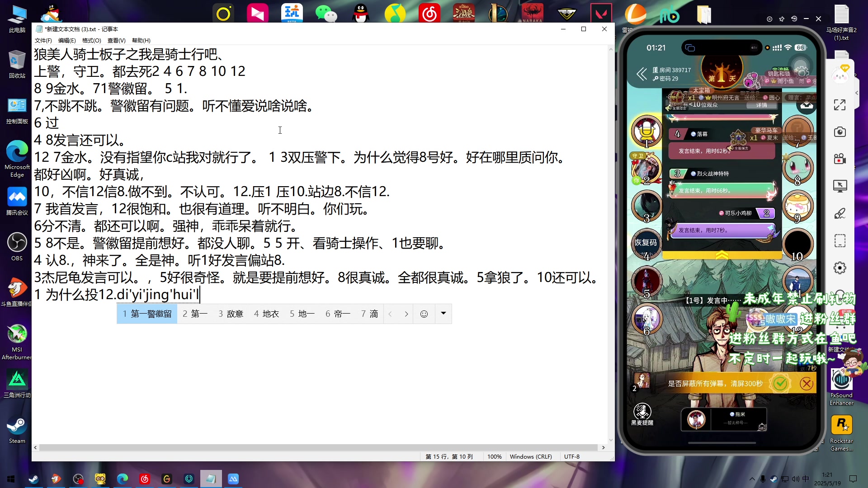This screenshot has width=868, height=488.
Task: Click Notepad vertical scrollbar down arrow
Action: 611,440
